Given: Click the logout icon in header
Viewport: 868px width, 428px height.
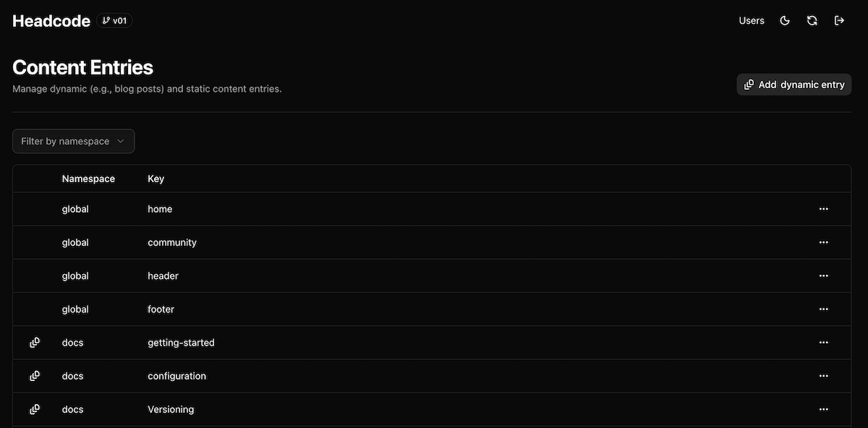Looking at the screenshot, I should tap(839, 21).
